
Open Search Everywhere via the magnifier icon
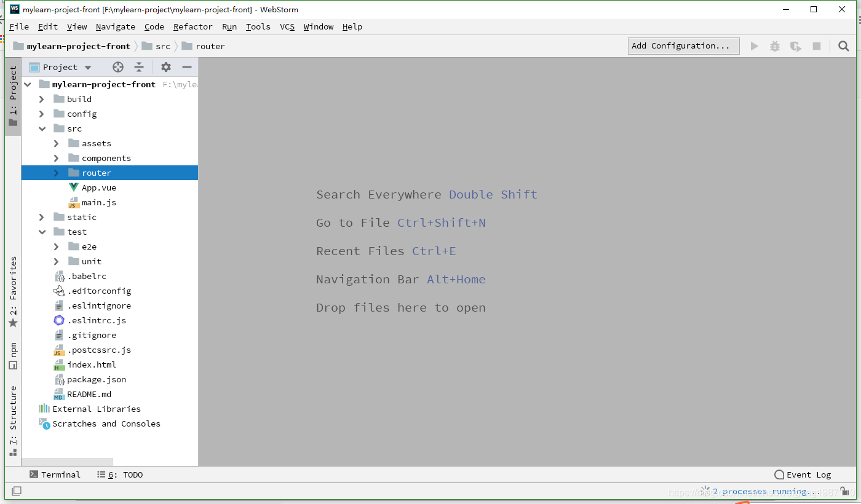(x=843, y=45)
